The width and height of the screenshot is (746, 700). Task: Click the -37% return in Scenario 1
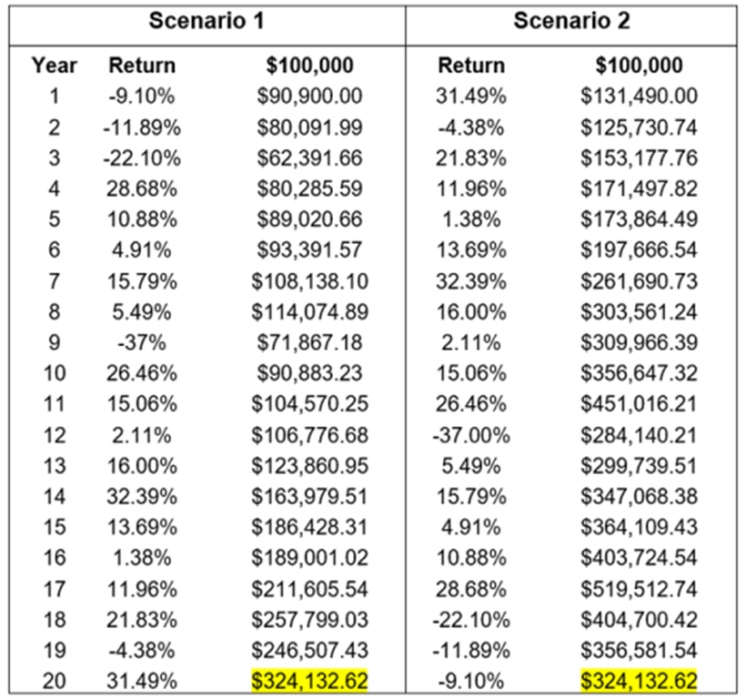tap(142, 344)
